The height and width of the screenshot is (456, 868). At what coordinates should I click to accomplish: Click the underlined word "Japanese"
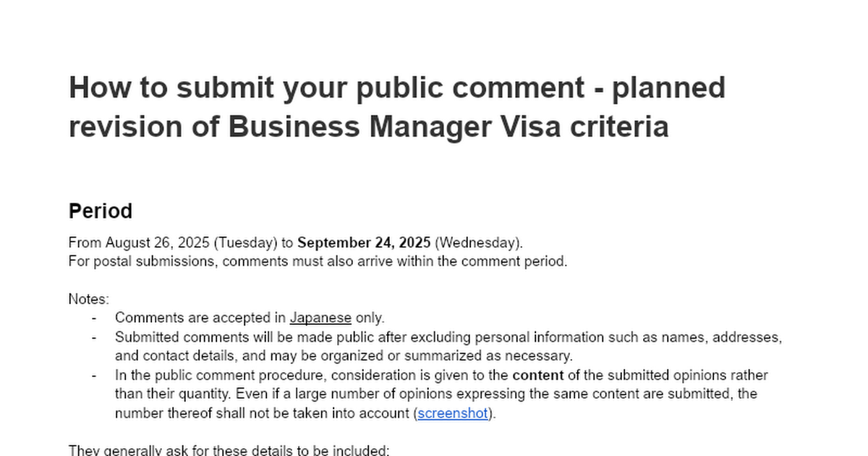320,318
